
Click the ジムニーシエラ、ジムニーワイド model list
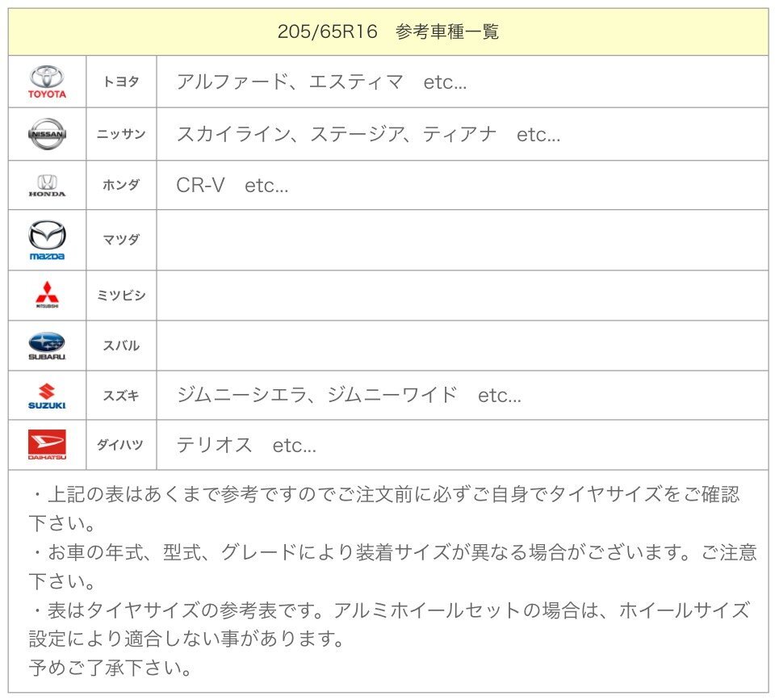349,396
